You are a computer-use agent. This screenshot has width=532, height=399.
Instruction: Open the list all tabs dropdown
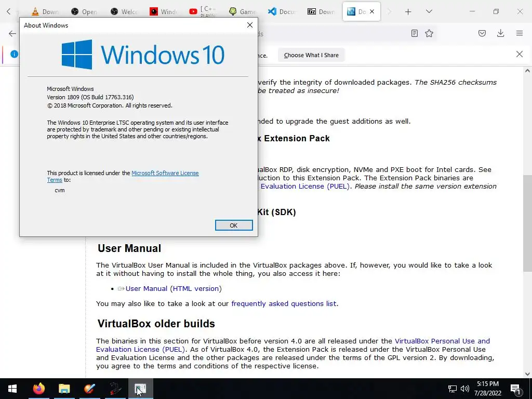coord(429,11)
